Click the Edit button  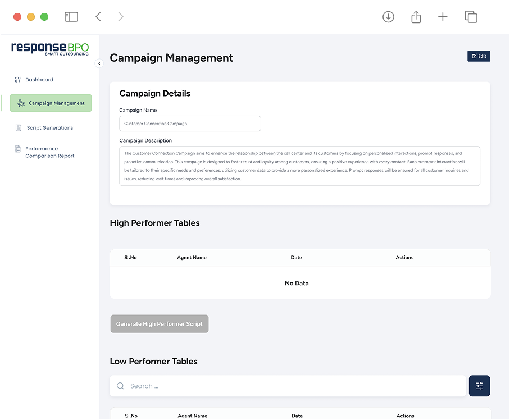pos(479,56)
